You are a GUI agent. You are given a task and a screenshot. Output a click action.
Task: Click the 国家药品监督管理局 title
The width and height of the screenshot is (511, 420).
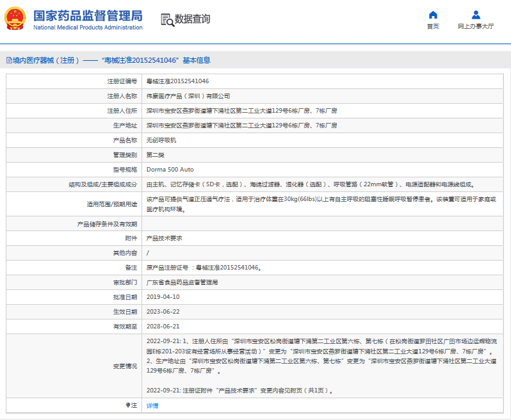(x=88, y=15)
